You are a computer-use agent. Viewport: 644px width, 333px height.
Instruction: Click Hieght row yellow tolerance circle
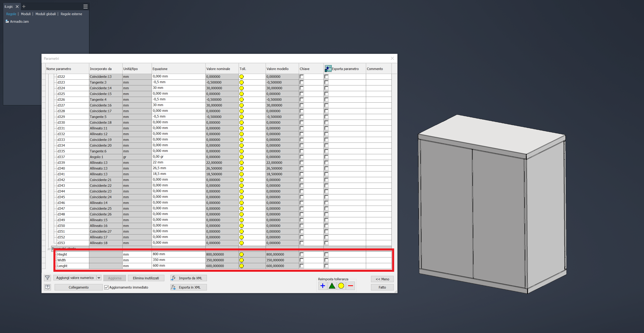pyautogui.click(x=241, y=254)
